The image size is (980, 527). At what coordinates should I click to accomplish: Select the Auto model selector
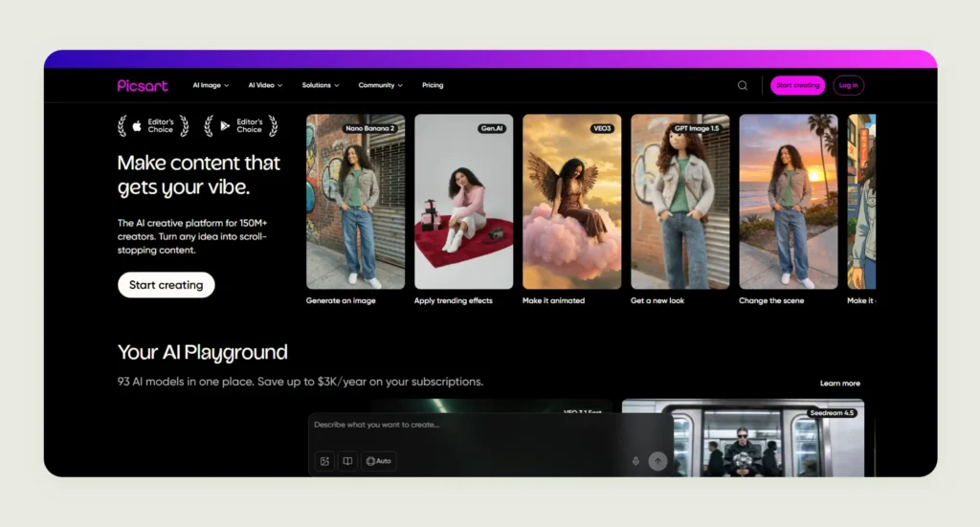[x=379, y=461]
